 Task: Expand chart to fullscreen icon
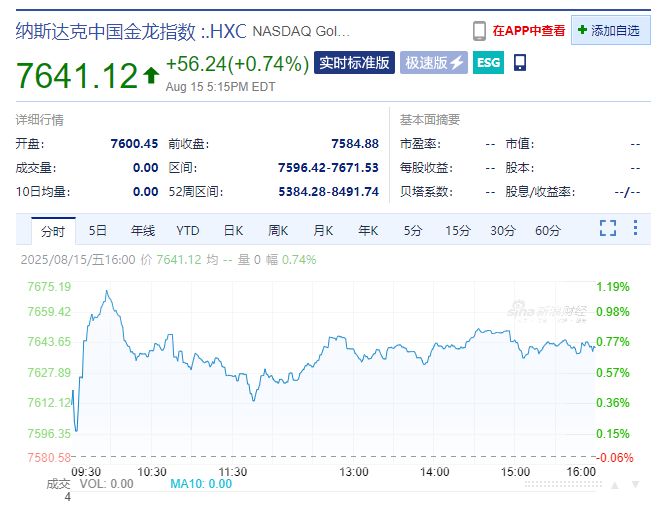[608, 228]
